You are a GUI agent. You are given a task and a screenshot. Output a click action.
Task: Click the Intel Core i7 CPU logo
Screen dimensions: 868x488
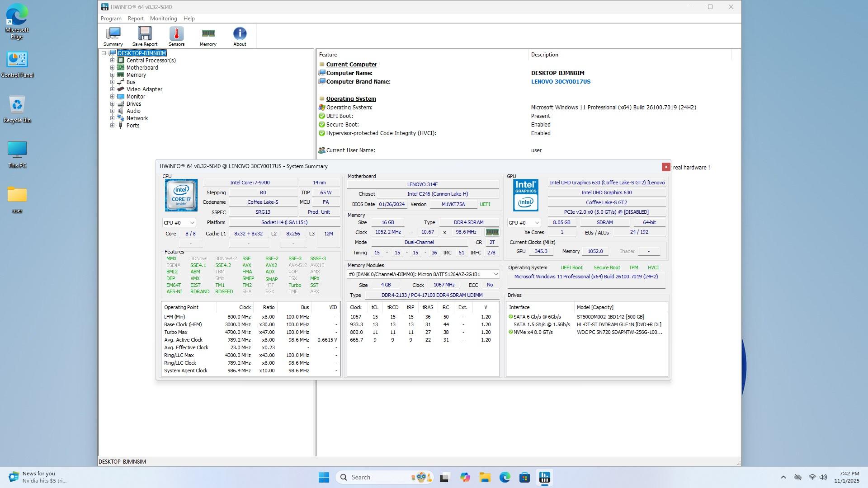181,195
